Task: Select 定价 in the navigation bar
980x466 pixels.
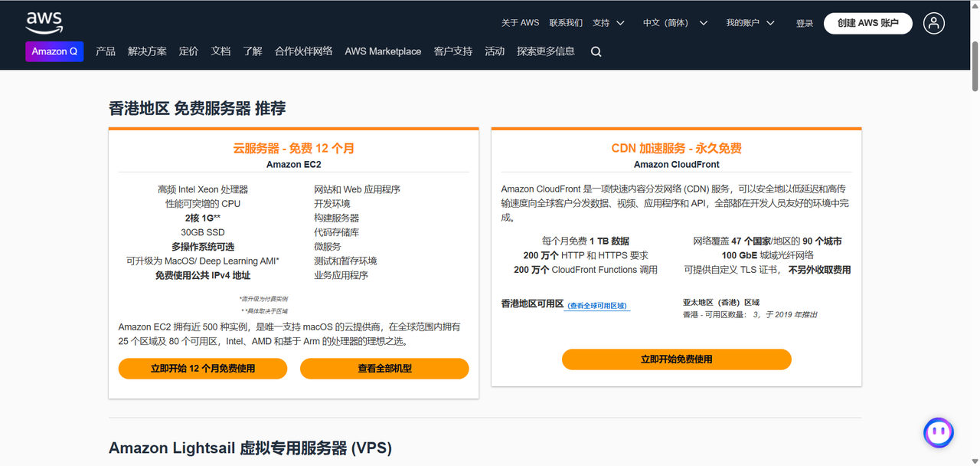Action: [x=188, y=51]
